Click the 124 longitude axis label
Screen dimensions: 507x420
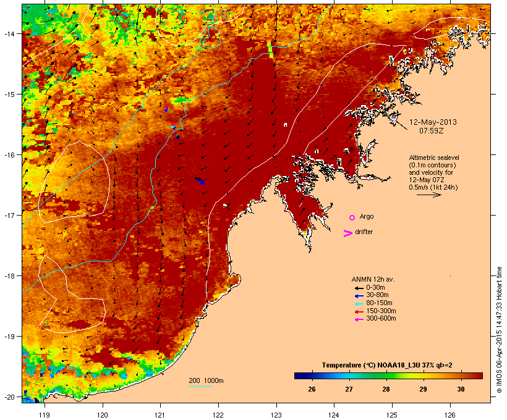(334, 415)
